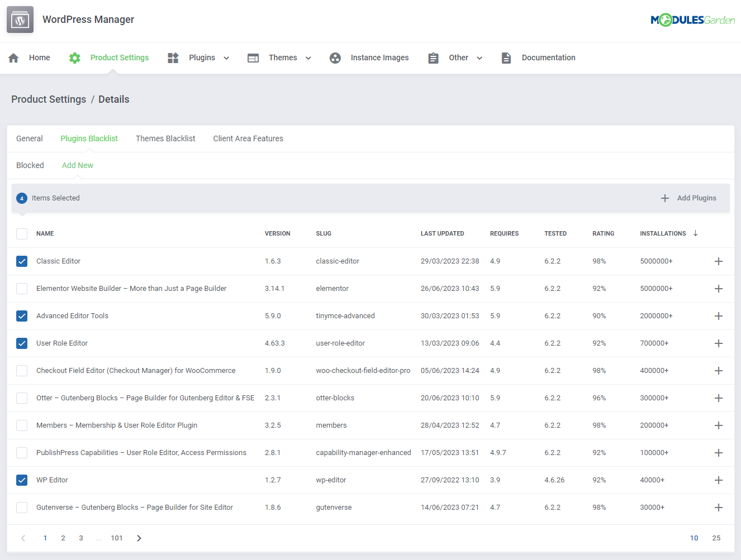Click Product Settings breadcrumb link

[x=49, y=99]
